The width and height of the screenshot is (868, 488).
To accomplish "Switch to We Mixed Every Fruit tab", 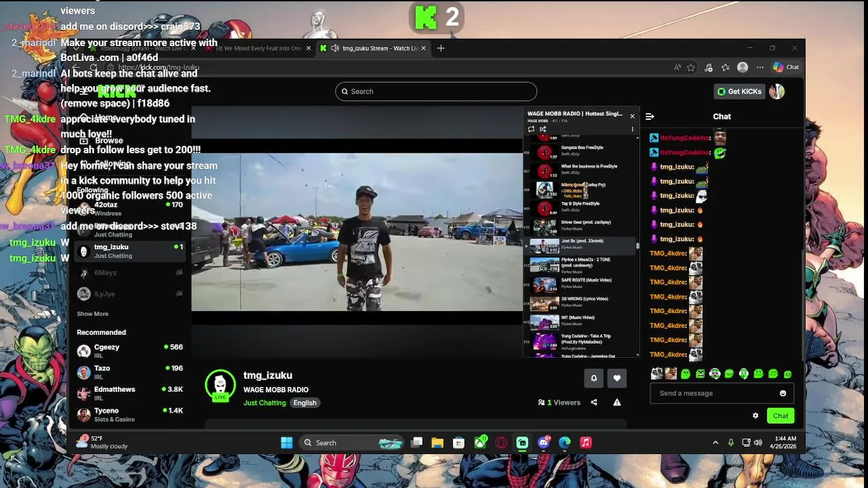I will point(258,48).
